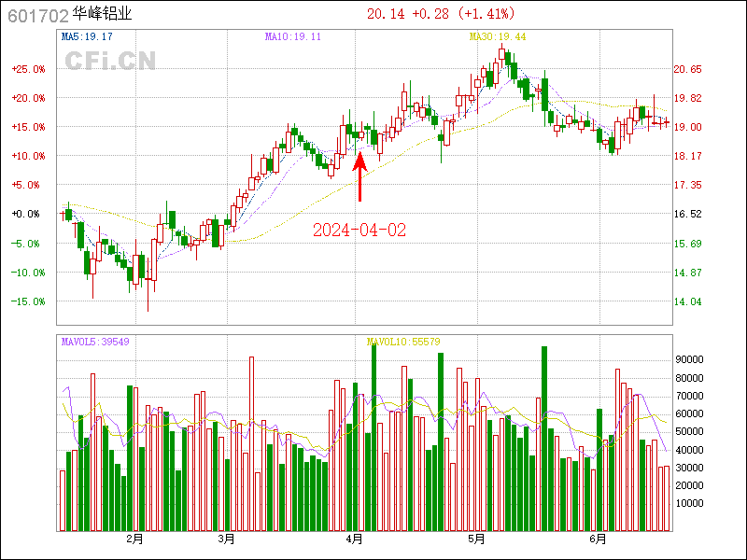Click the -10.0% axis label
Image resolution: width=747 pixels, height=560 pixels.
pyautogui.click(x=29, y=273)
